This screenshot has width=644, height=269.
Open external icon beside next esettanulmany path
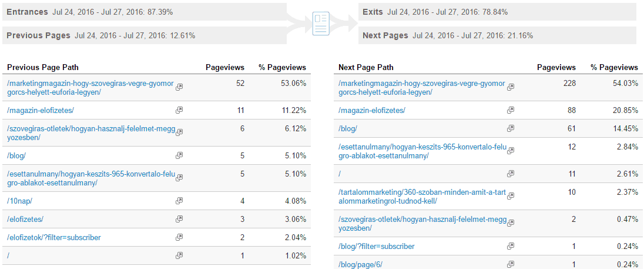(511, 151)
